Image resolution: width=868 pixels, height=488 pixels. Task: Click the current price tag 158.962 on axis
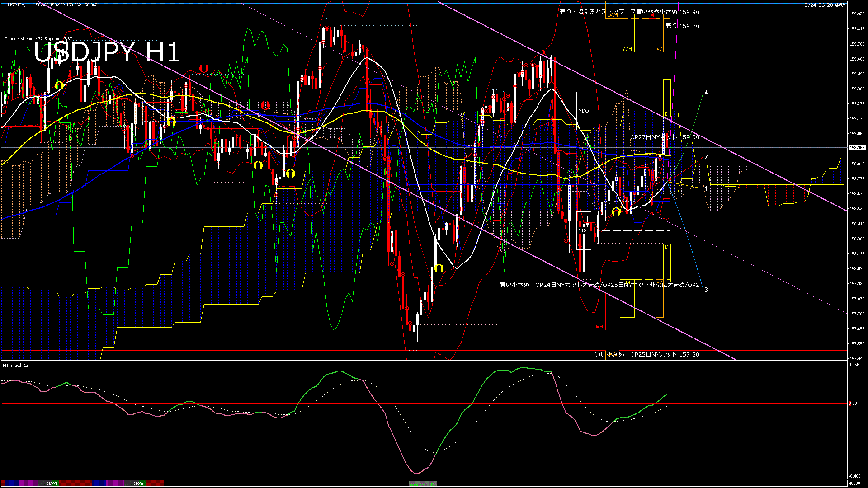[857, 148]
